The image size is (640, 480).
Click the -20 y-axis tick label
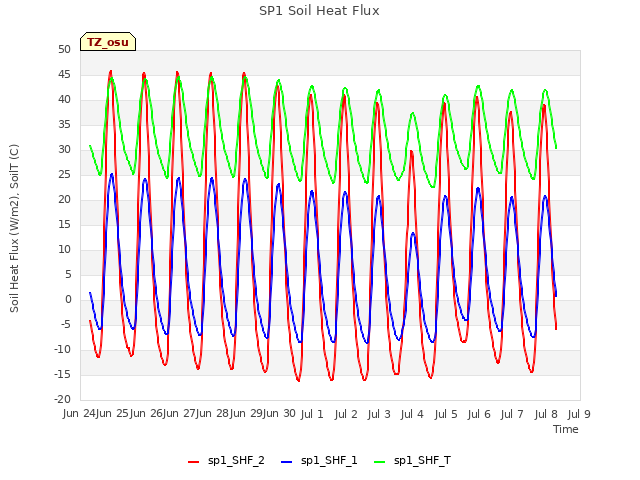(x=62, y=399)
